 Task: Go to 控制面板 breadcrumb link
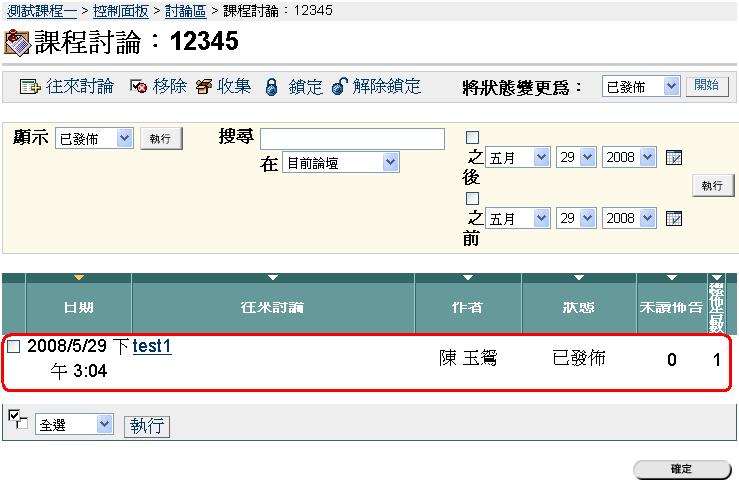(x=121, y=10)
